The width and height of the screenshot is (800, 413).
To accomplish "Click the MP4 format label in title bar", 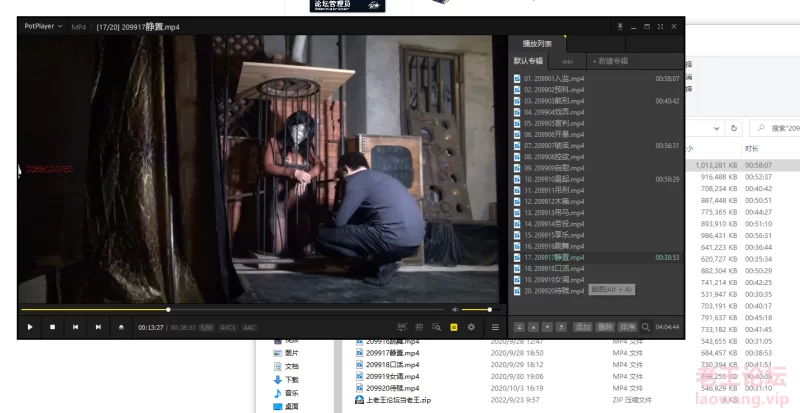I will (x=79, y=27).
